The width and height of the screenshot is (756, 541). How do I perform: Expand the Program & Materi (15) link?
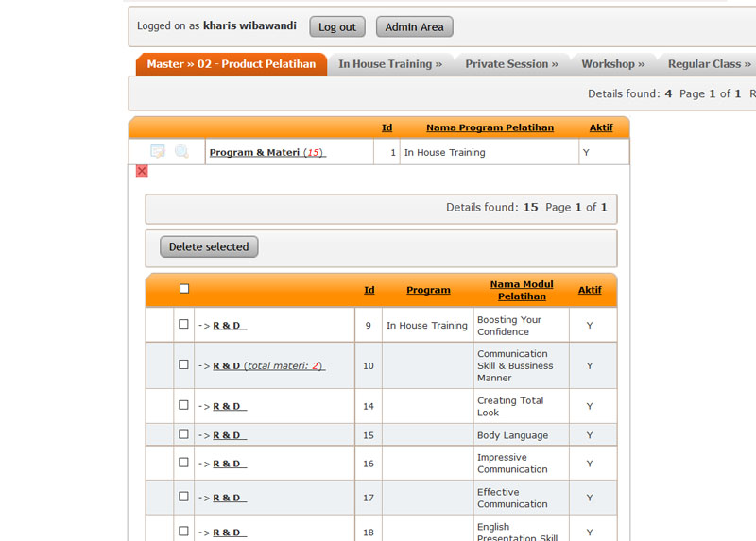(267, 152)
